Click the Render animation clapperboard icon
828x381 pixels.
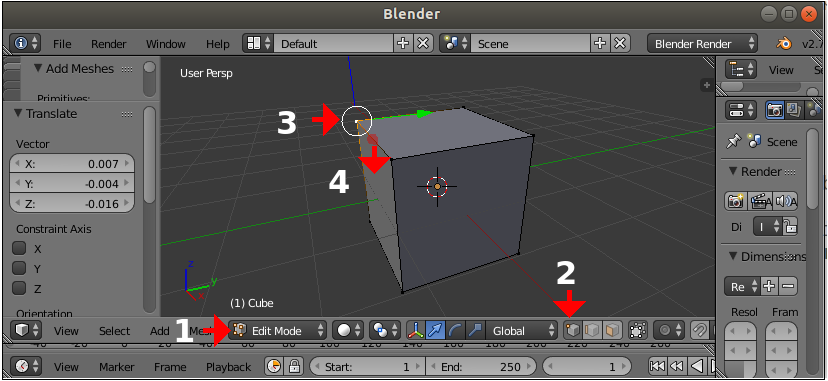coord(759,201)
